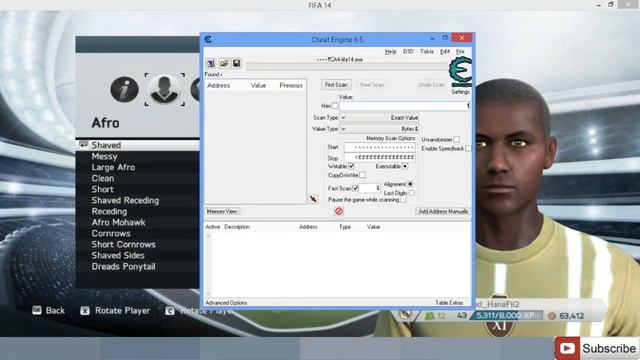Click the Start address field
Image resolution: width=640 pixels, height=360 pixels.
(x=380, y=147)
